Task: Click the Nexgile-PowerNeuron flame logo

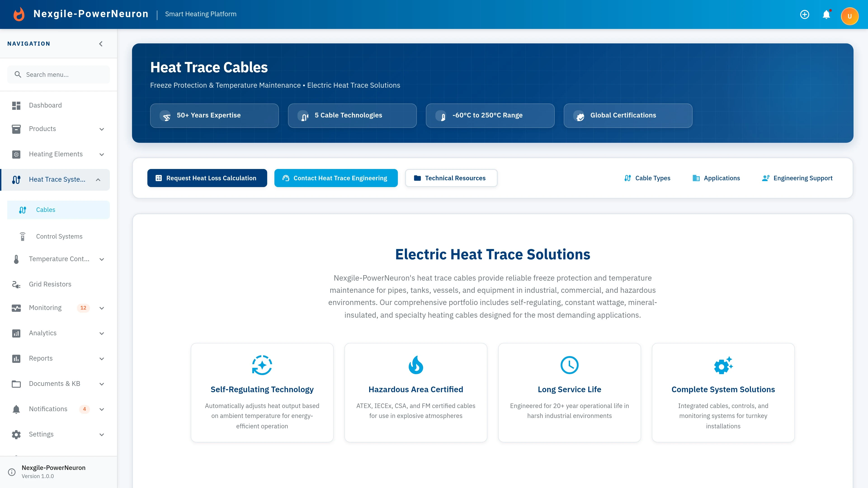Action: tap(19, 14)
